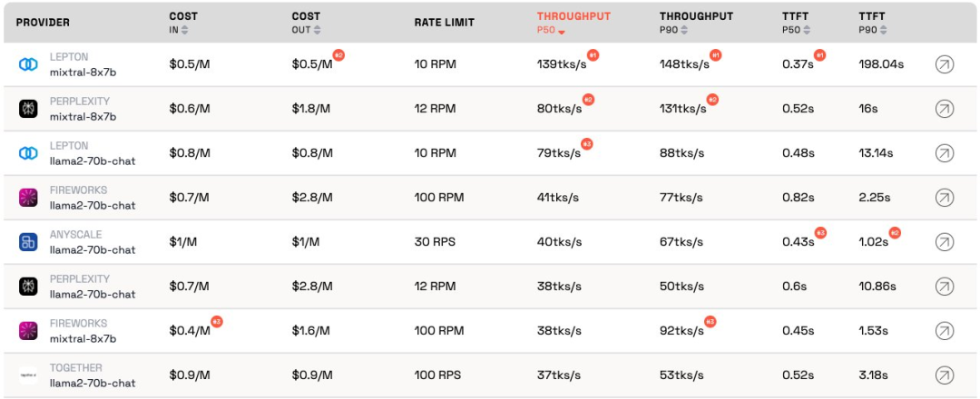This screenshot has height=399, width=980.
Task: Click the Together provider logo
Action: click(x=28, y=375)
